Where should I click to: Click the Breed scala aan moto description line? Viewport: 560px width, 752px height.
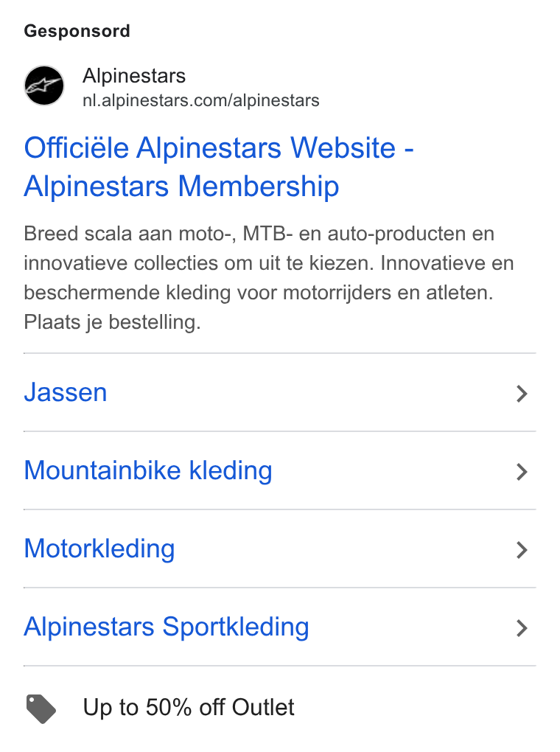click(x=259, y=234)
